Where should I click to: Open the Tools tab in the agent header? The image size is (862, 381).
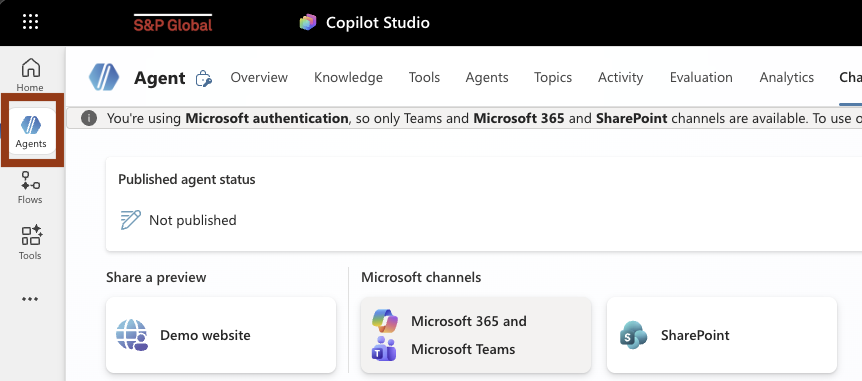coord(424,78)
